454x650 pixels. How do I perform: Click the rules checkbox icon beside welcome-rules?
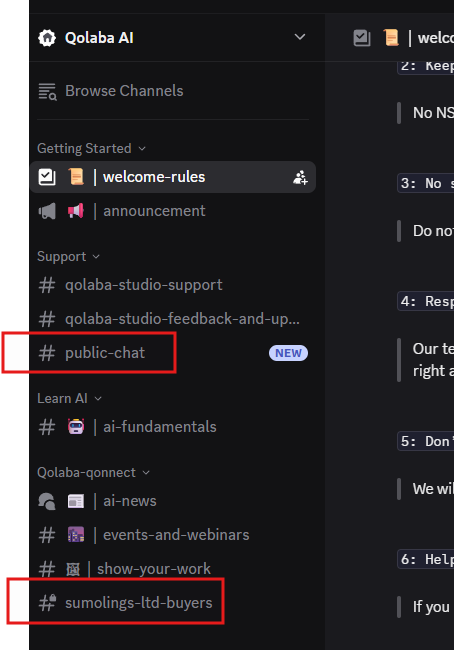[47, 177]
